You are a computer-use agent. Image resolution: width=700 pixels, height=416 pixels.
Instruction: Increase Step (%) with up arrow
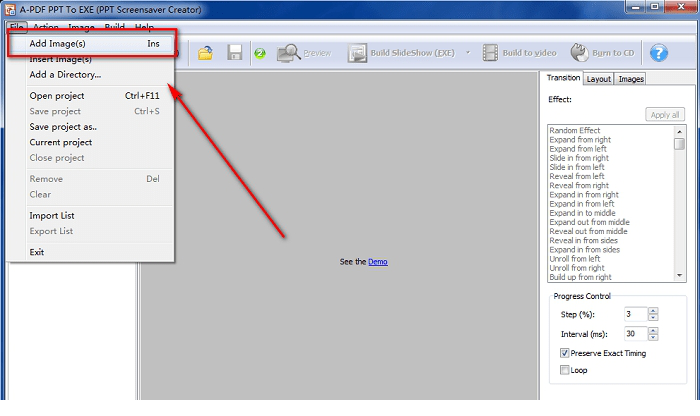click(x=653, y=311)
